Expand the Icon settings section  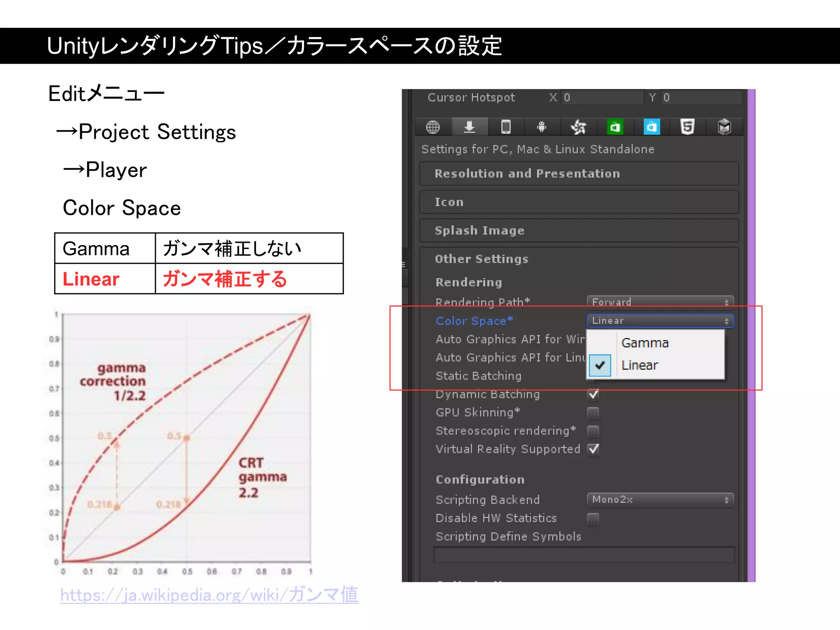tap(579, 202)
